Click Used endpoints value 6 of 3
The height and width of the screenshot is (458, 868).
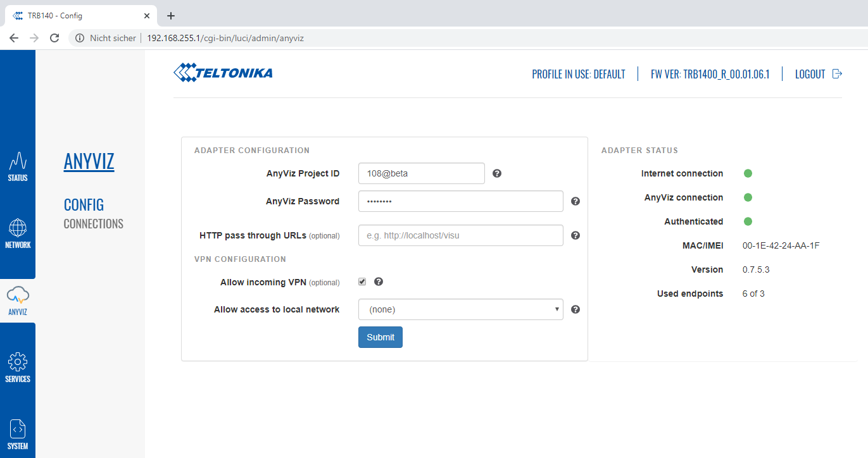click(753, 294)
